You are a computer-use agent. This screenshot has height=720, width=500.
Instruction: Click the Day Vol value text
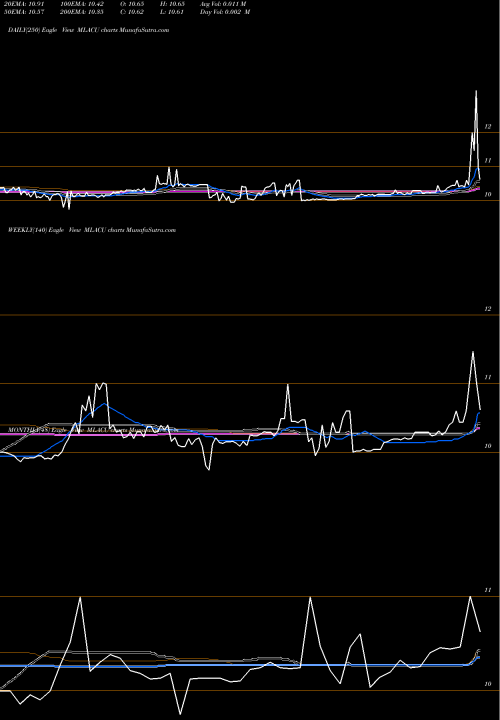pos(225,12)
